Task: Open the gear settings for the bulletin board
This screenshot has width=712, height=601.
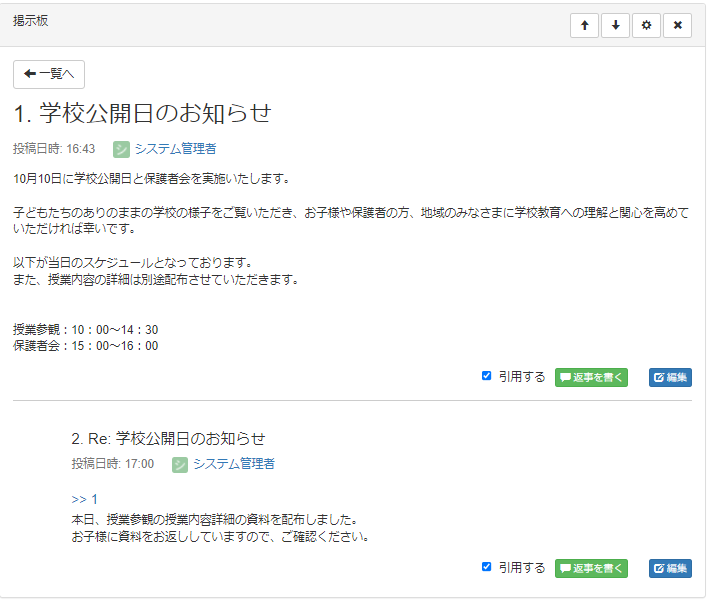Action: 646,25
